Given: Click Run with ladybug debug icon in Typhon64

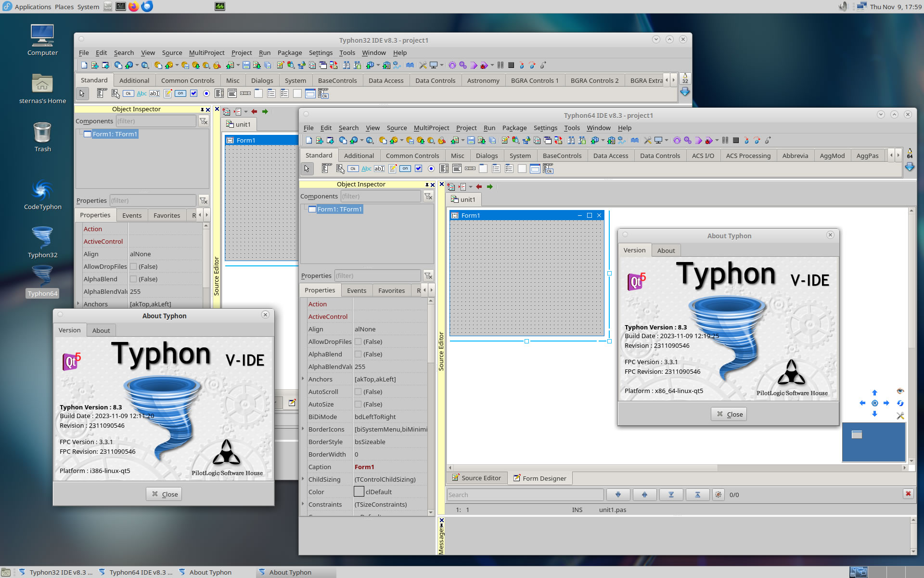Looking at the screenshot, I should point(709,140).
